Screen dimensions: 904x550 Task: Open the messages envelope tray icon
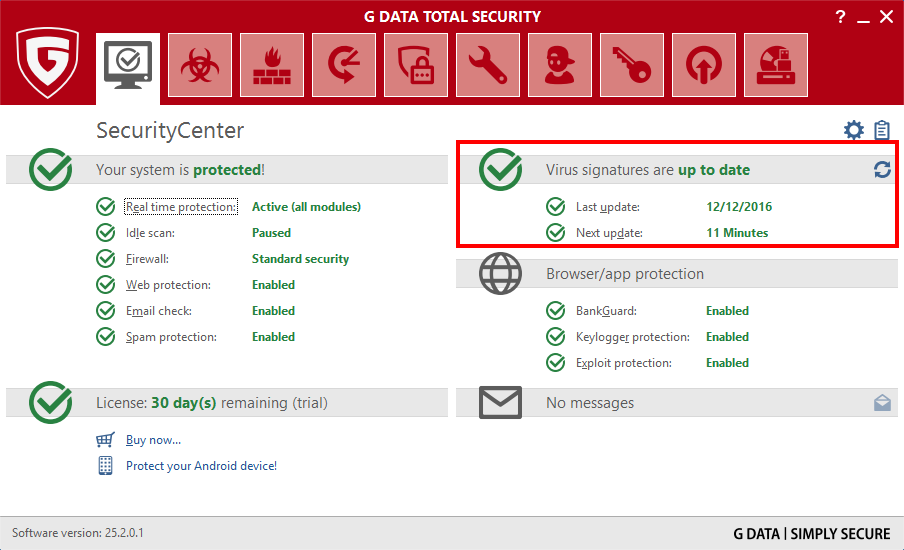click(x=882, y=402)
